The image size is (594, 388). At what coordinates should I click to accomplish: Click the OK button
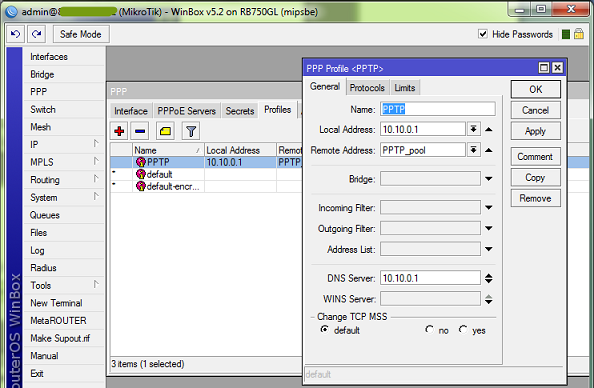pos(535,89)
